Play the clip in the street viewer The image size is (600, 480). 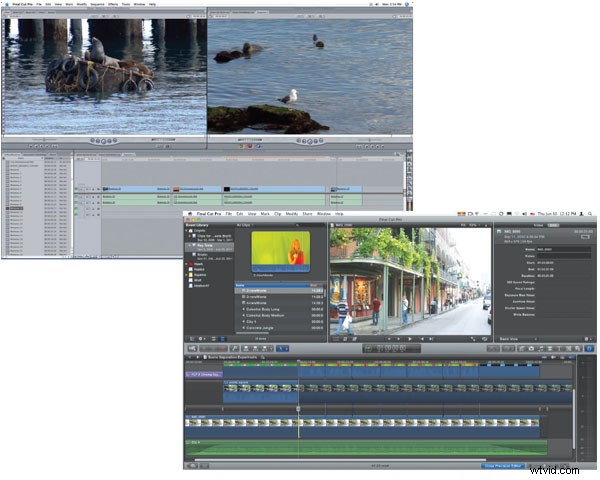(x=410, y=339)
